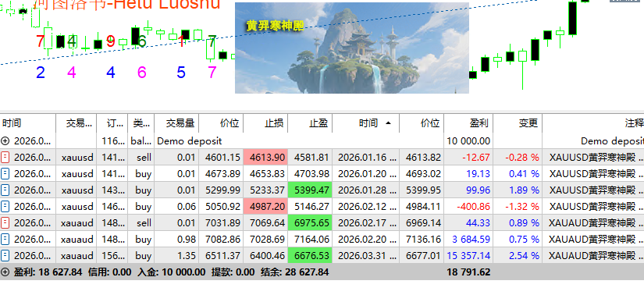Click the 黃羿寒神殿 label on the image

pos(276,26)
